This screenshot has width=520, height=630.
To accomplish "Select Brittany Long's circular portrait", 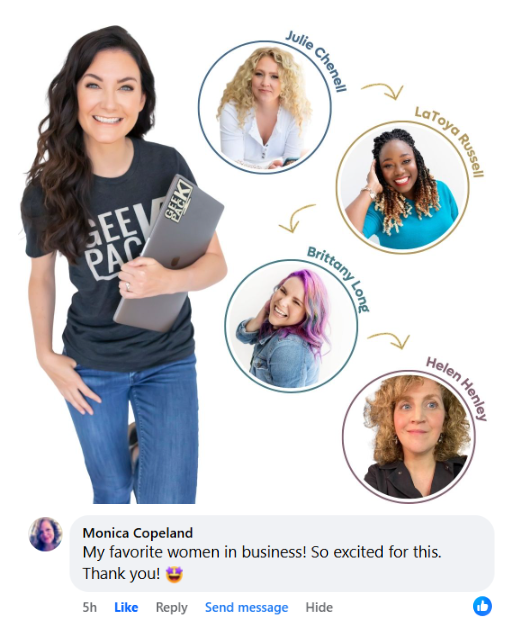I will click(291, 325).
